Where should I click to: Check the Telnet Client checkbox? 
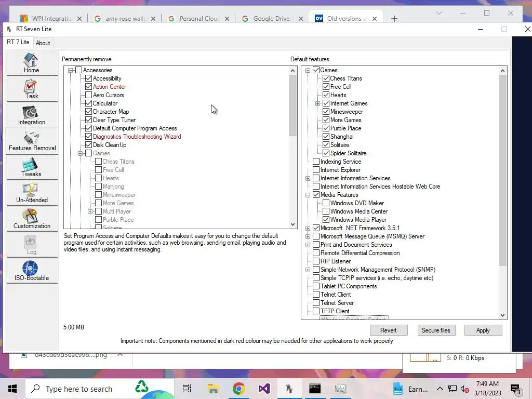click(x=316, y=295)
